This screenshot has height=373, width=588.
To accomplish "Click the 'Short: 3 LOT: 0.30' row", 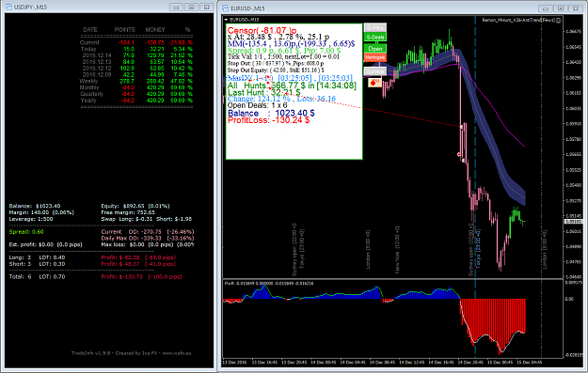I will pos(92,264).
